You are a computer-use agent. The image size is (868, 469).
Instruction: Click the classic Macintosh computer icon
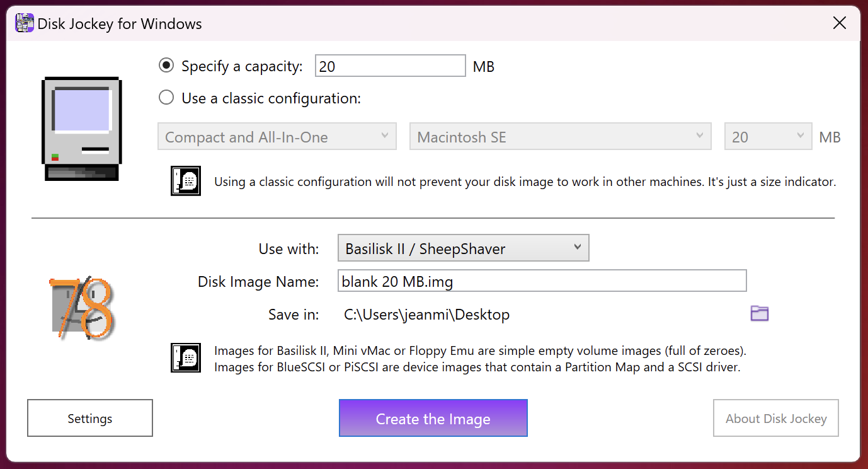point(82,129)
